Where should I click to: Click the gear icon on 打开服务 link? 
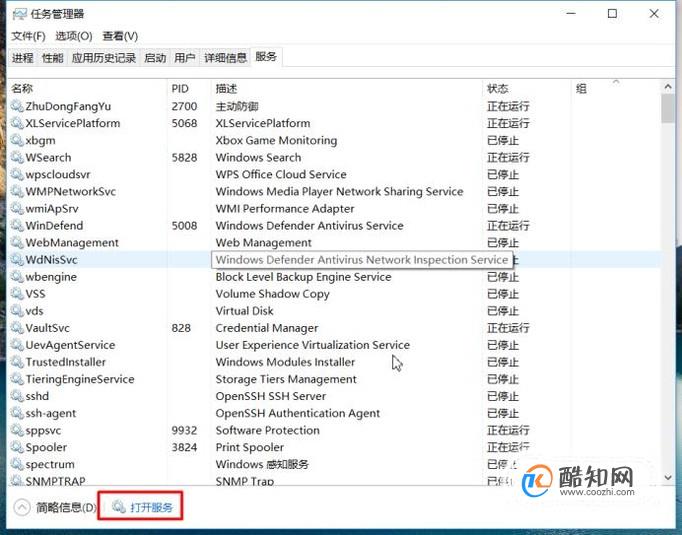tap(119, 506)
